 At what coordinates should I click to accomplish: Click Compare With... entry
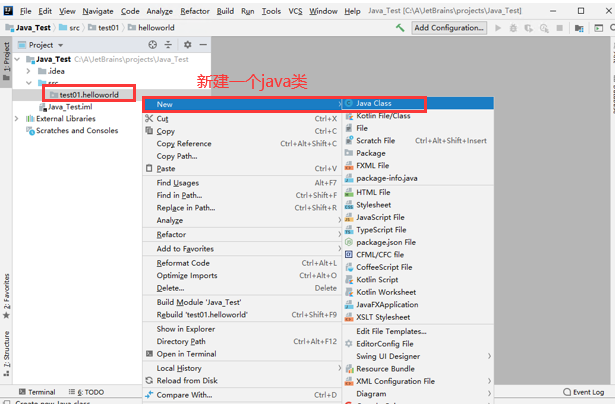pos(242,395)
